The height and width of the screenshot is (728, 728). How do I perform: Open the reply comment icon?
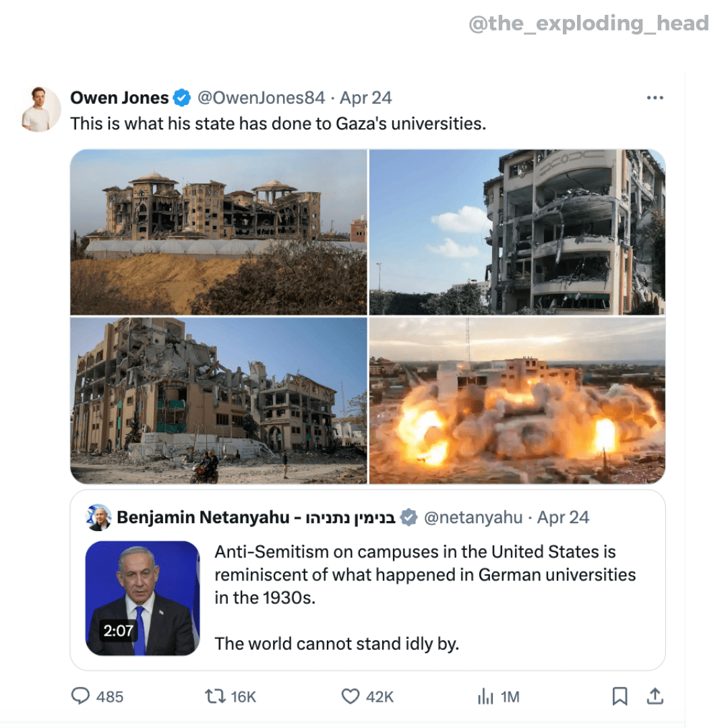point(80,696)
